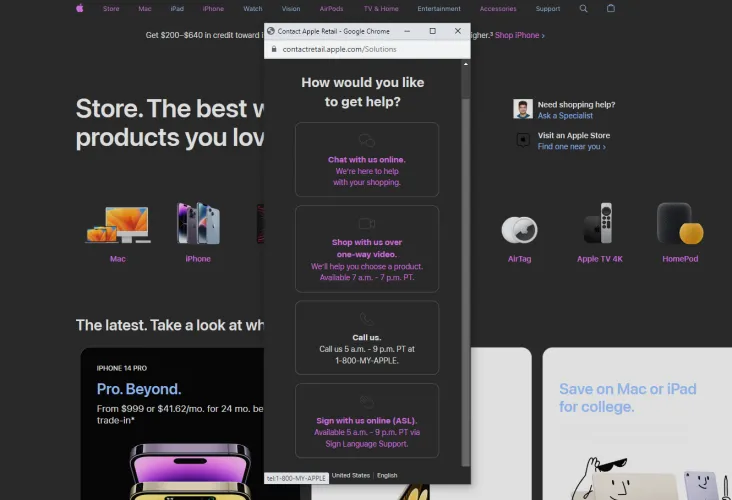
Task: Choose the Apple TV 4K icon
Action: pyautogui.click(x=600, y=225)
